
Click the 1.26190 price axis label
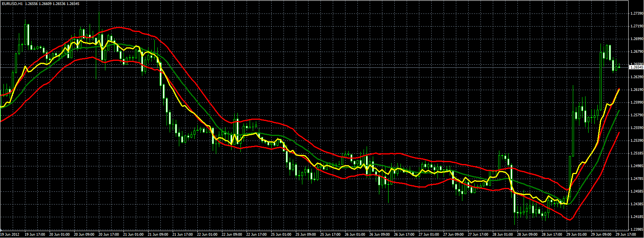637,90
